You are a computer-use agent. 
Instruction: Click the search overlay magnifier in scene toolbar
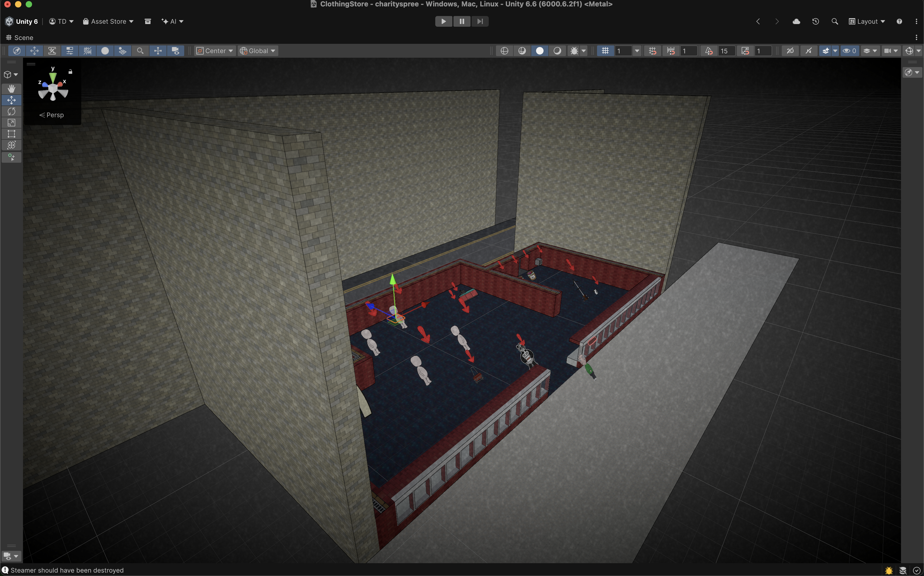tap(140, 51)
